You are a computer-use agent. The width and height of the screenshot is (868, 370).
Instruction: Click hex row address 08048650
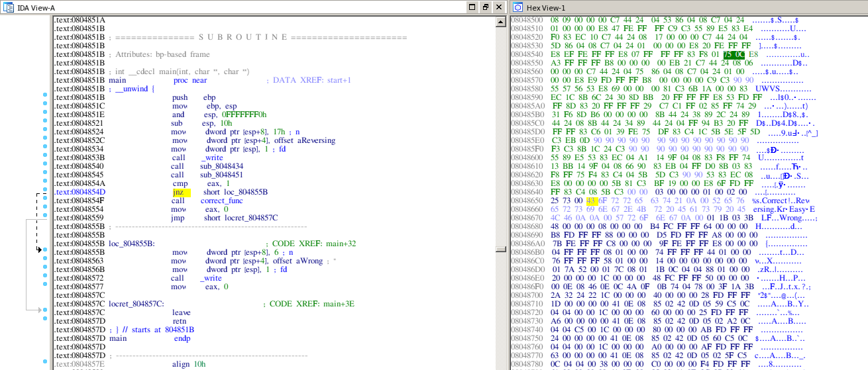(527, 201)
